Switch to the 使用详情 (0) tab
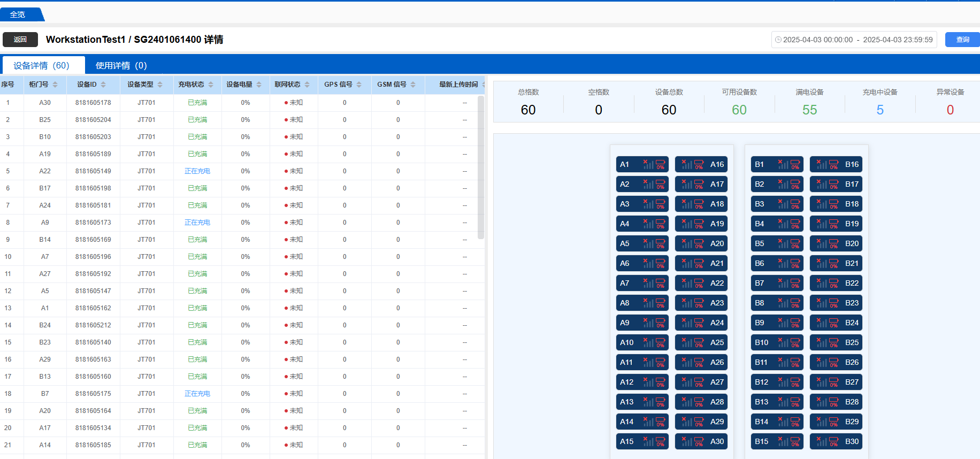980x459 pixels. click(121, 65)
